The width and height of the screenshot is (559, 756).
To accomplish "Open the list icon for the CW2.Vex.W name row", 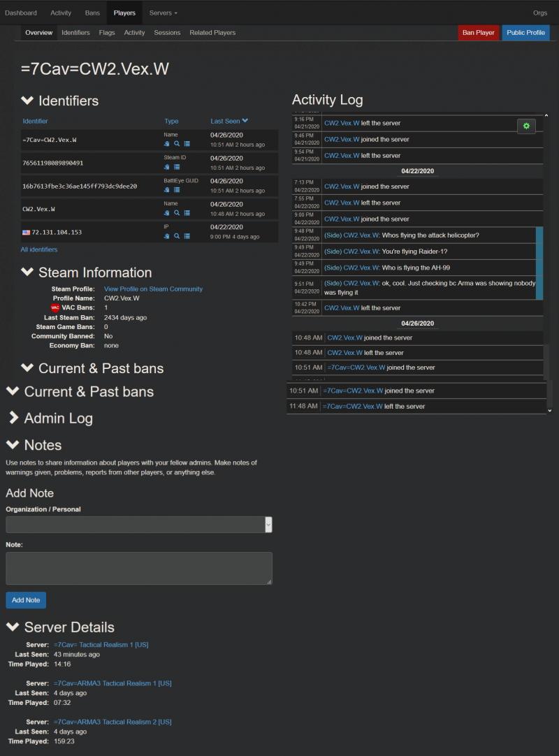I will click(187, 212).
